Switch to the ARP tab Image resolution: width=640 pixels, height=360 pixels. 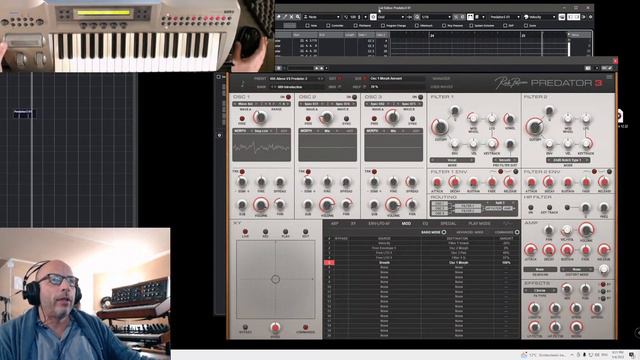pyautogui.click(x=334, y=224)
